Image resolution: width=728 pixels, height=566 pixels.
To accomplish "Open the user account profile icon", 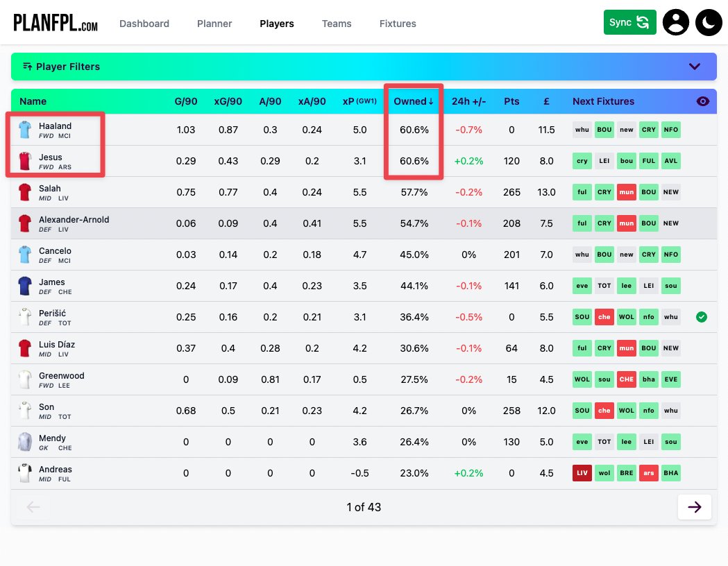I will (675, 22).
